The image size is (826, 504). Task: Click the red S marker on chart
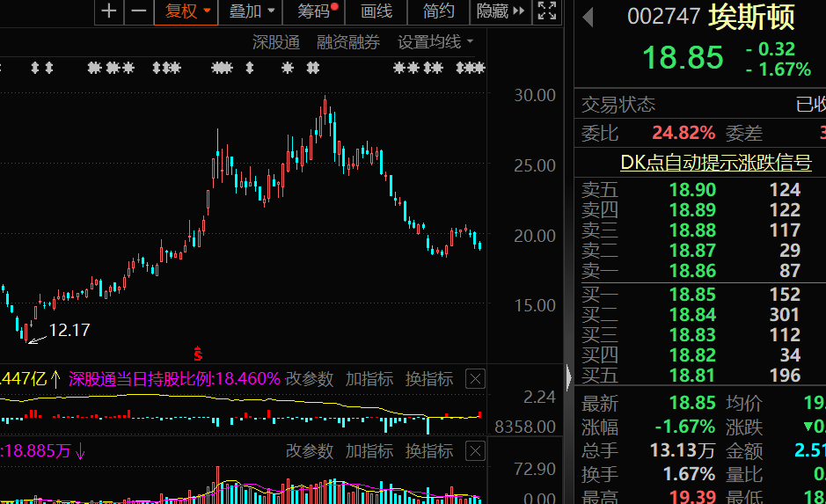pyautogui.click(x=199, y=354)
